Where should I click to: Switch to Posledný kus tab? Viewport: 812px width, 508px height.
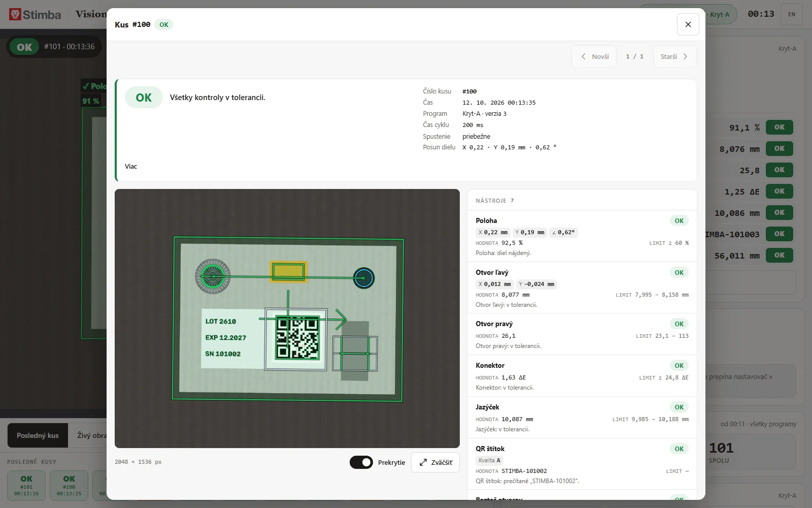(x=38, y=435)
